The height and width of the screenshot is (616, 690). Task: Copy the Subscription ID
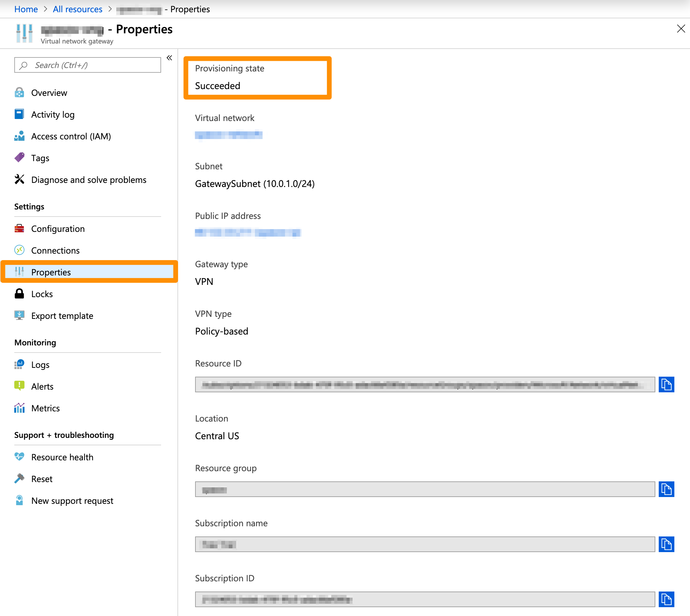coord(667,599)
